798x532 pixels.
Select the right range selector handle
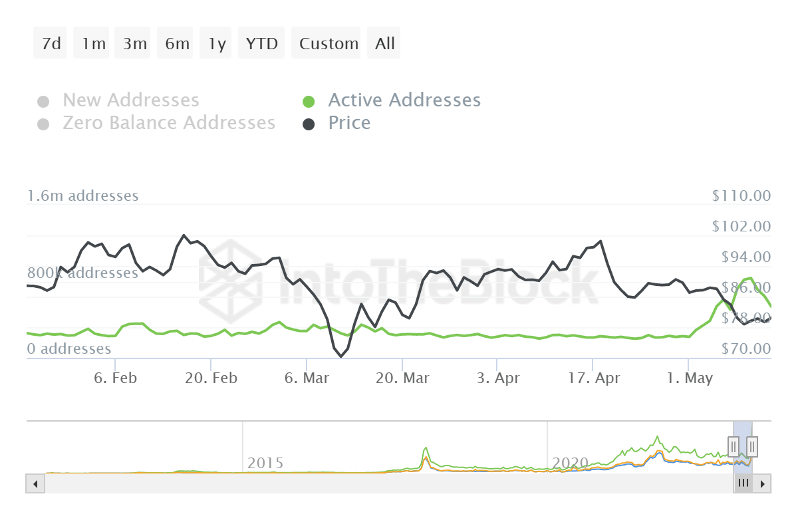pos(751,446)
